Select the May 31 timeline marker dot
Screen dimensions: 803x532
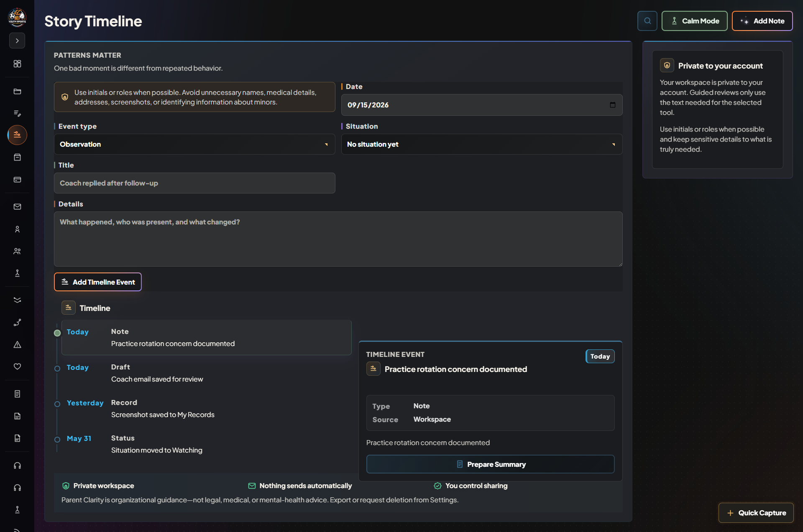(x=57, y=440)
